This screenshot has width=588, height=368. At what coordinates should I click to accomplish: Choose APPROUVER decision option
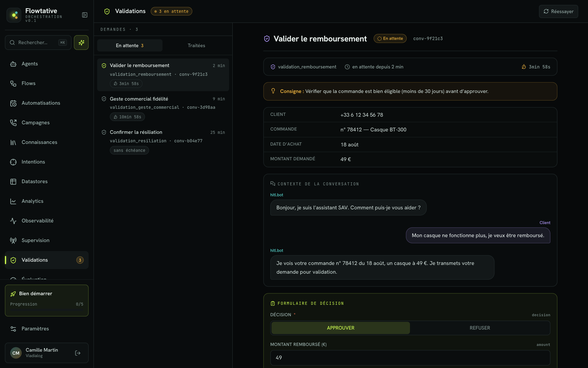pos(341,328)
